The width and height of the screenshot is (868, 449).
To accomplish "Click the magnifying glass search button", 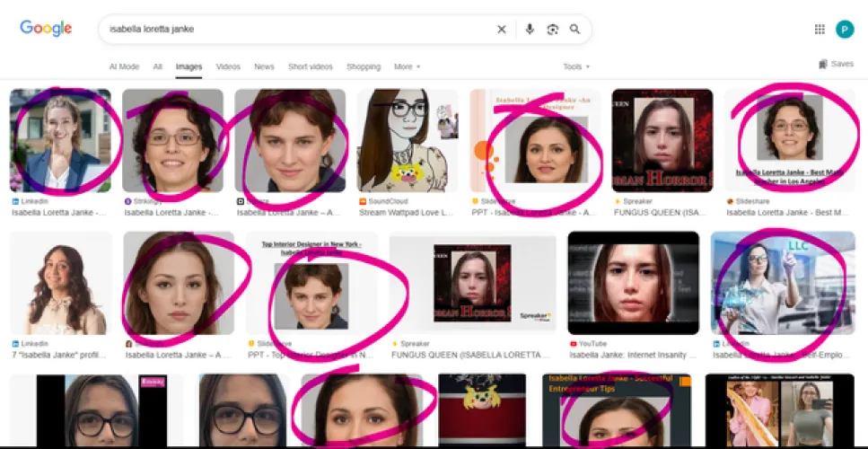I will 575,30.
